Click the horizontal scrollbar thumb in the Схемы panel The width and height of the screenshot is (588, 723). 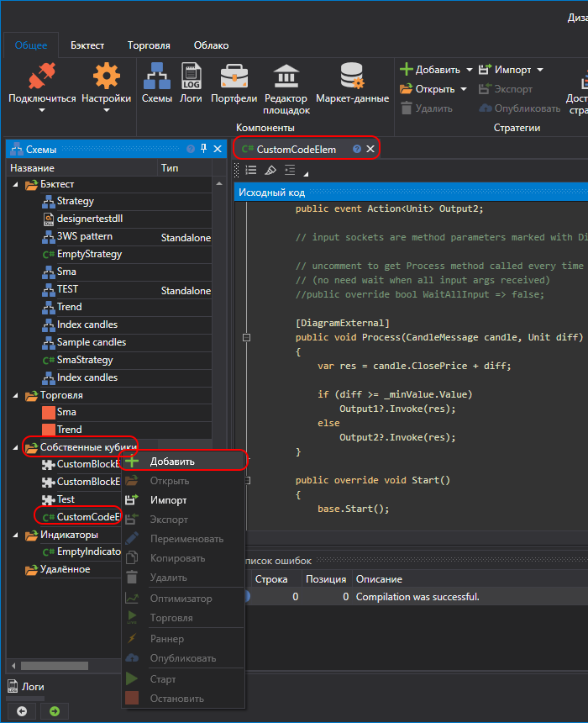[55, 666]
